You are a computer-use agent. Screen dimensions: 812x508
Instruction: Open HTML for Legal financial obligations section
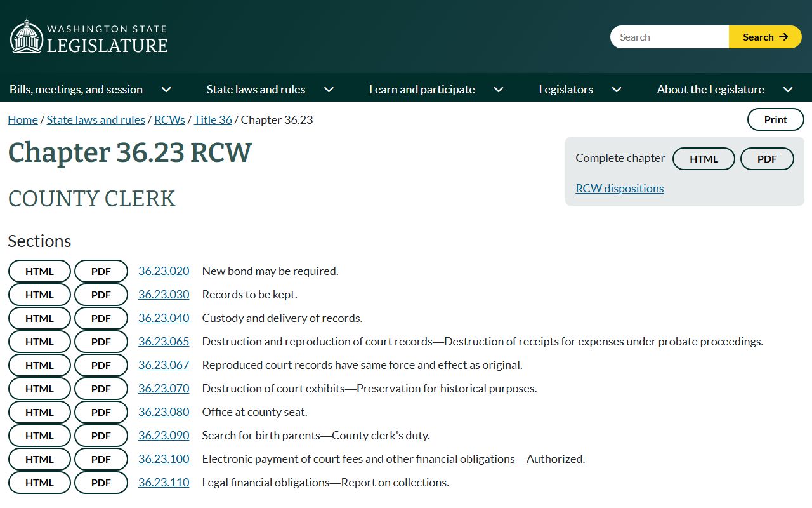pyautogui.click(x=39, y=483)
